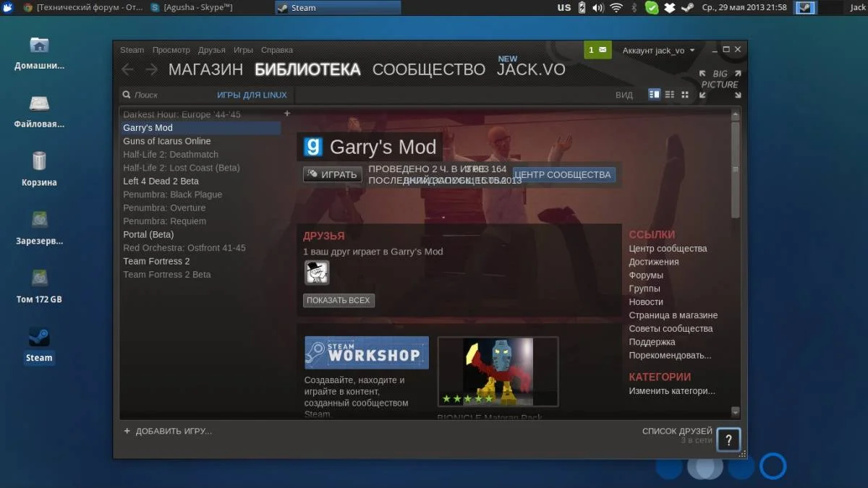Screen dimensions: 868x488
Task: Click the Steam tray icon
Action: pos(687,8)
